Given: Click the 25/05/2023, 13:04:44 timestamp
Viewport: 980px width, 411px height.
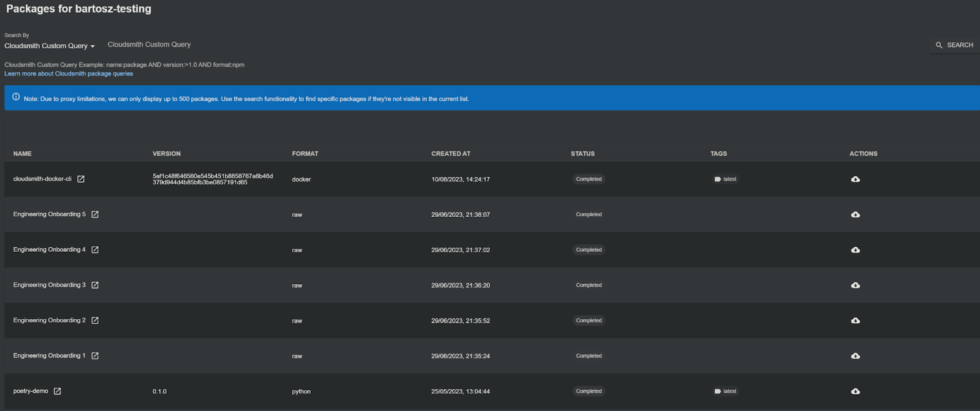Looking at the screenshot, I should click(461, 391).
